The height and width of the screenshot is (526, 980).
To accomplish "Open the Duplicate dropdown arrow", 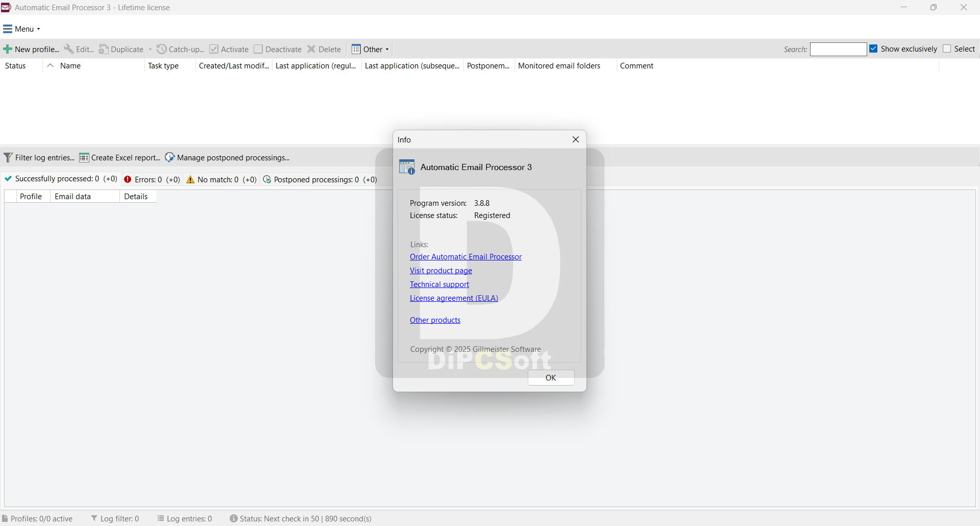I will click(150, 50).
